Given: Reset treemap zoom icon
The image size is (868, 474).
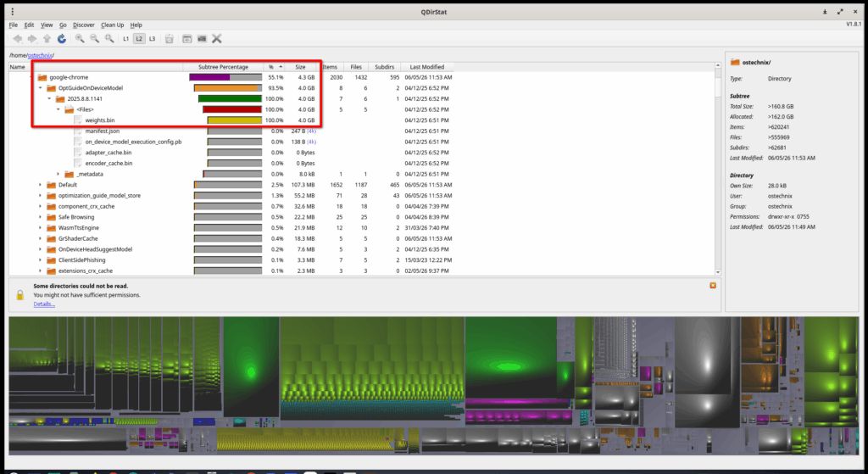Looking at the screenshot, I should tap(109, 39).
